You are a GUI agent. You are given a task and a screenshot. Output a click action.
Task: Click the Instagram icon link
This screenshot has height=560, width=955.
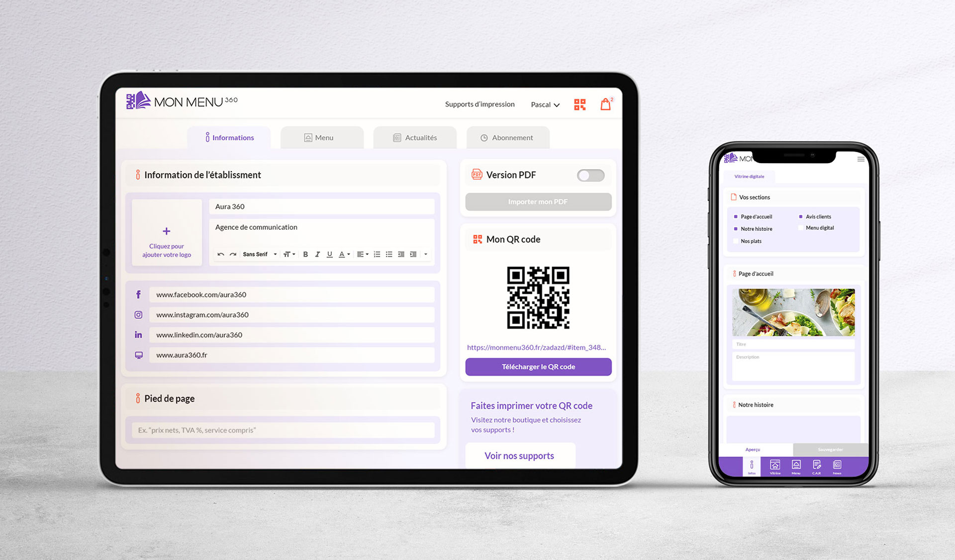click(x=139, y=314)
